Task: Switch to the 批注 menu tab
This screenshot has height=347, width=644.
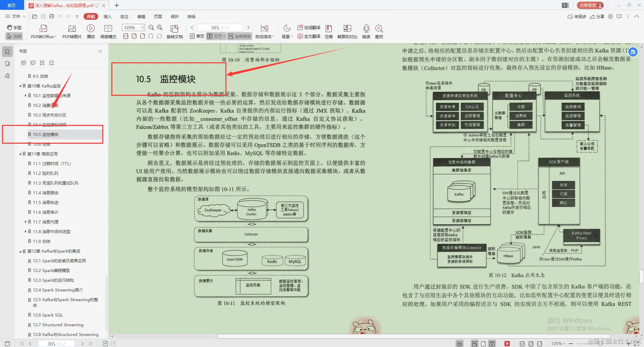Action: 124,16
